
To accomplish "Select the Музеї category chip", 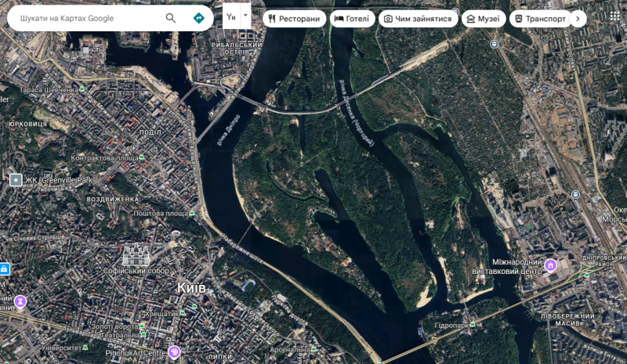I will point(483,18).
